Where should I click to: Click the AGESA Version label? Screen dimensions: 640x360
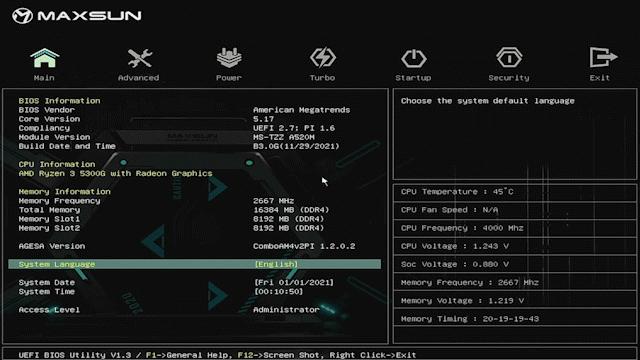(x=52, y=246)
